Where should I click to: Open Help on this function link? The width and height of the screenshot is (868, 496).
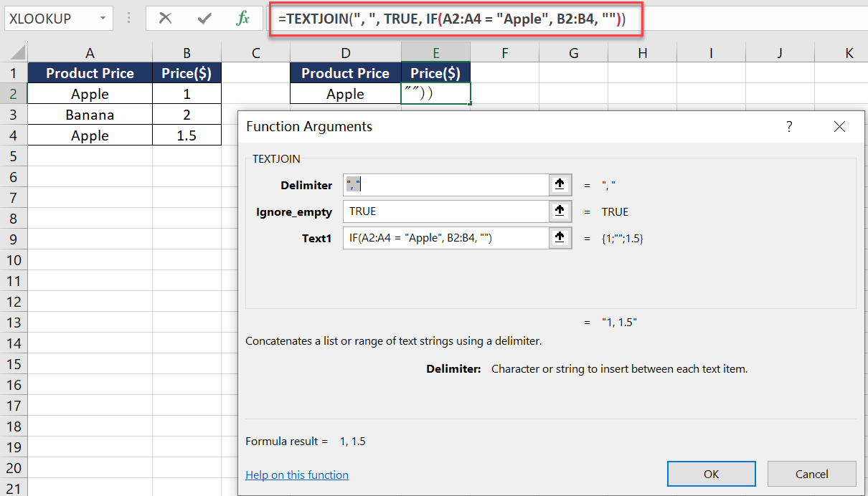(x=297, y=474)
